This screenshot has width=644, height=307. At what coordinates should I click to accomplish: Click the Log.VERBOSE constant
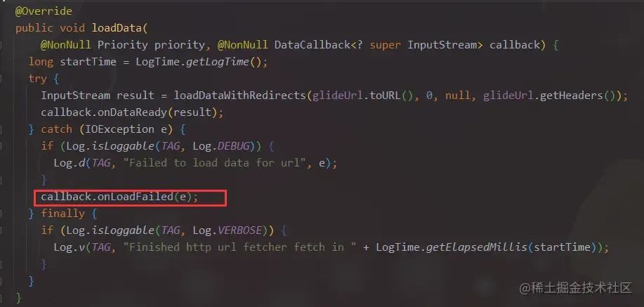(227, 230)
